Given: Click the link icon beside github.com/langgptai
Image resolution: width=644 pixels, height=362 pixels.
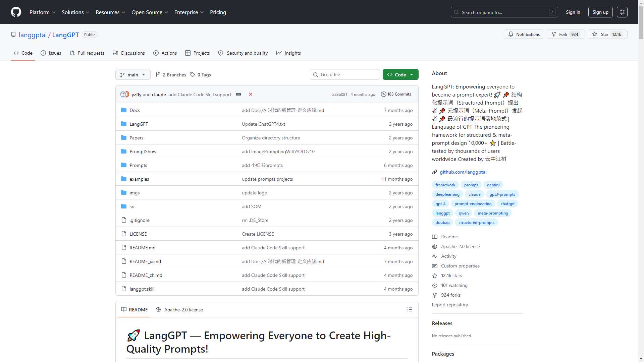Looking at the screenshot, I should click(435, 172).
